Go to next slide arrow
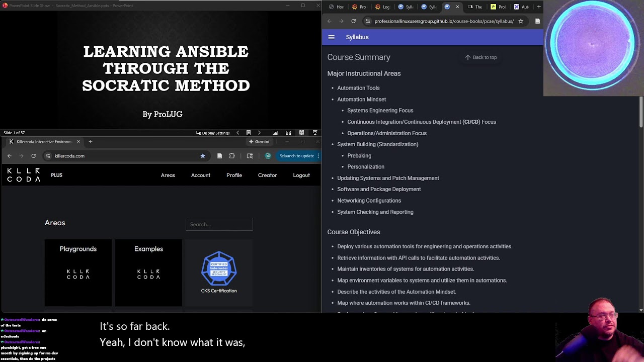644x362 pixels. (259, 133)
